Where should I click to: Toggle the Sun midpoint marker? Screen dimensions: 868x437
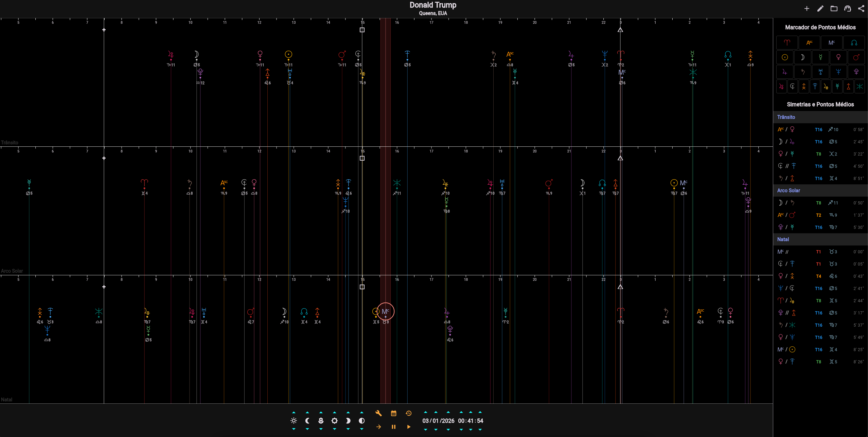[x=785, y=57]
